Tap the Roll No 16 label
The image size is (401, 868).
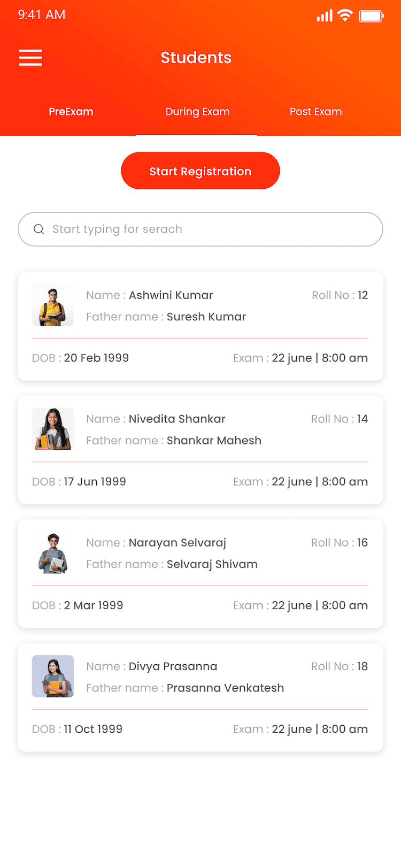point(340,543)
